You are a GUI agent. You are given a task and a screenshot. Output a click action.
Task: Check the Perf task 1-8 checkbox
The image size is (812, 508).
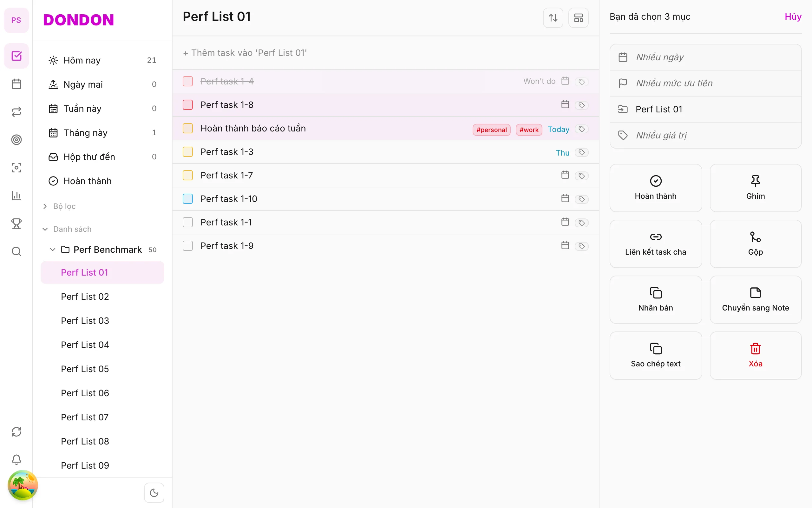[187, 105]
